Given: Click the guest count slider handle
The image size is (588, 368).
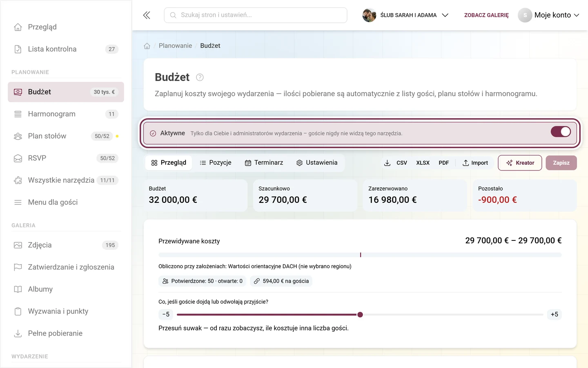Looking at the screenshot, I should tap(360, 314).
